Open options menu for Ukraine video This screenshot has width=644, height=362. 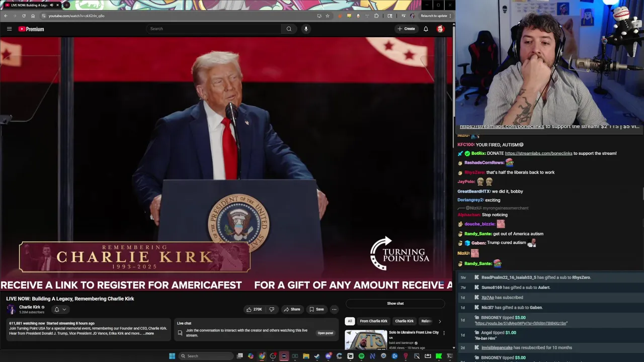444,333
